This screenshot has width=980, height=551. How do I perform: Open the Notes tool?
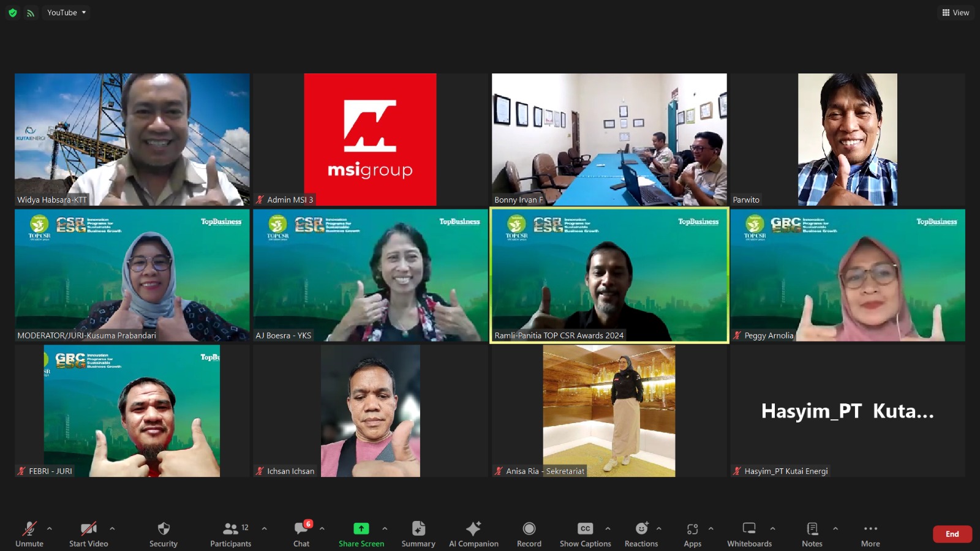pos(812,534)
